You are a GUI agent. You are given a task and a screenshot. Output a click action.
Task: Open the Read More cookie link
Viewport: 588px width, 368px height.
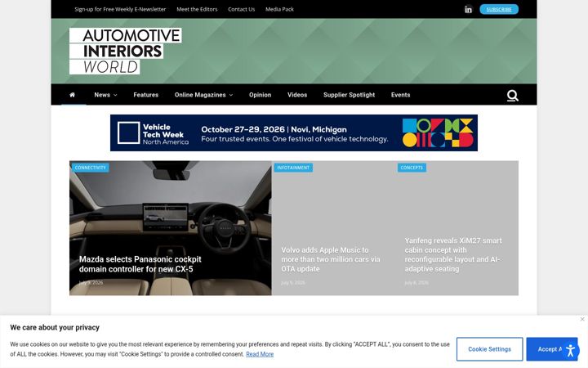click(260, 354)
